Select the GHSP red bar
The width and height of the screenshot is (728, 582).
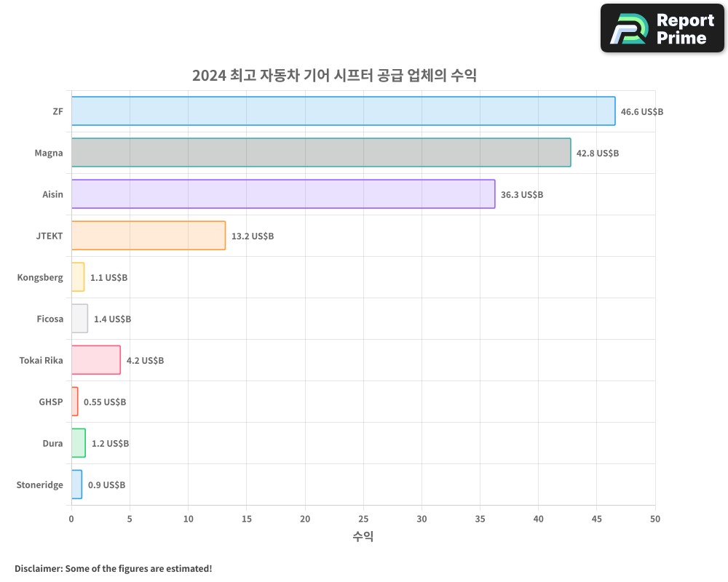click(x=75, y=402)
